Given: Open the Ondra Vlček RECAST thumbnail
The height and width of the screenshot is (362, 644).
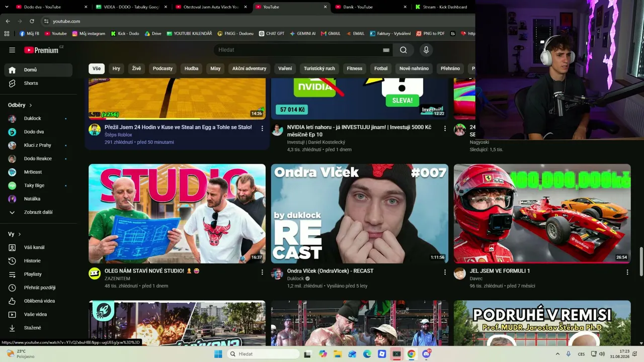Looking at the screenshot, I should pyautogui.click(x=360, y=214).
